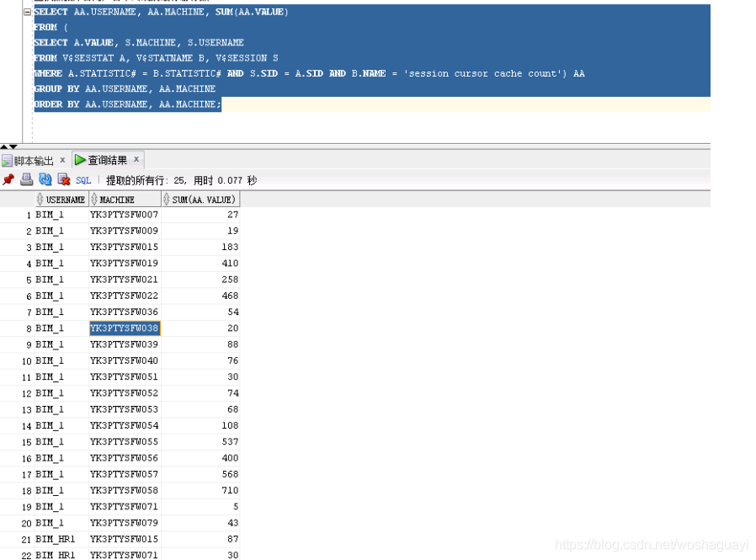Close the 脚本输出 tab
This screenshot has width=756, height=560.
[62, 160]
